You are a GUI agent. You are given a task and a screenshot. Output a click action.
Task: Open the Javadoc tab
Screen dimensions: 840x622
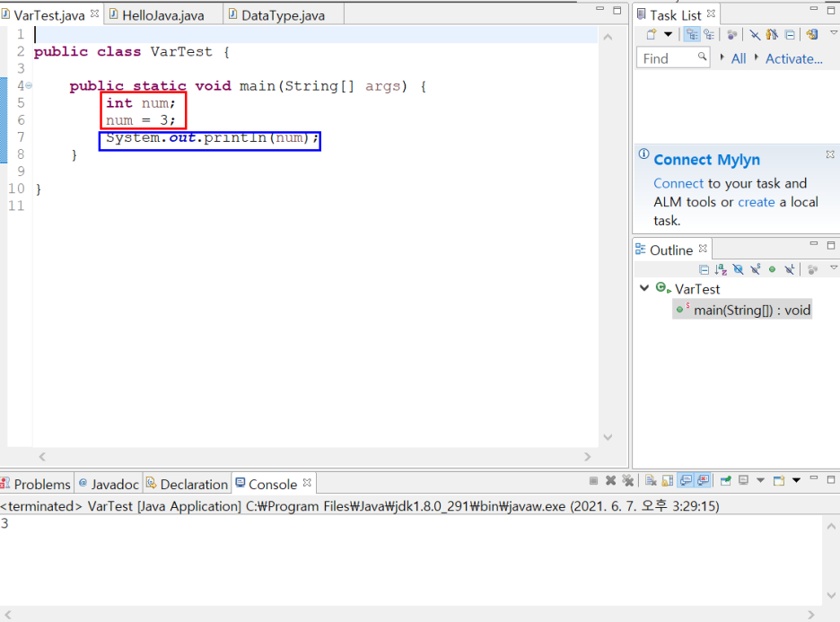pos(109,485)
